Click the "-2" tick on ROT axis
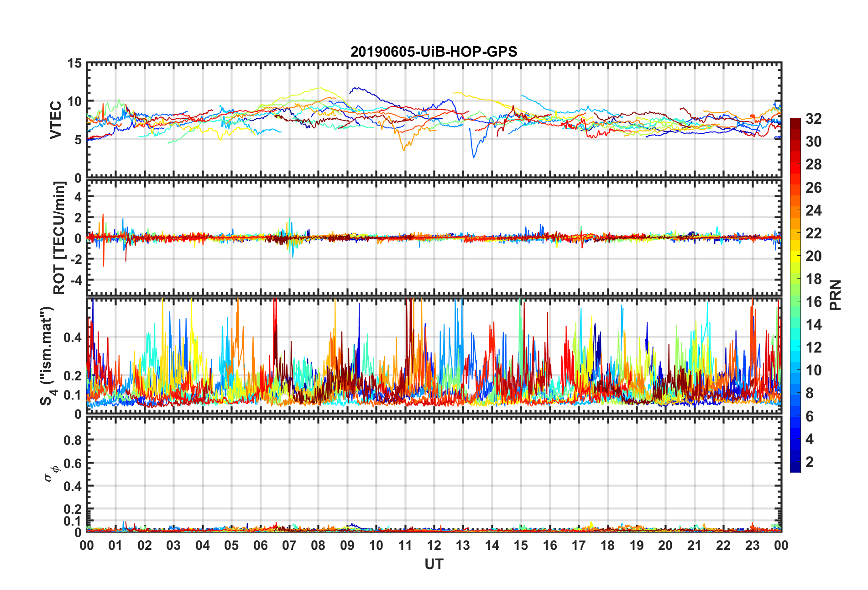Viewport: 868px width, 590px height. click(x=76, y=259)
